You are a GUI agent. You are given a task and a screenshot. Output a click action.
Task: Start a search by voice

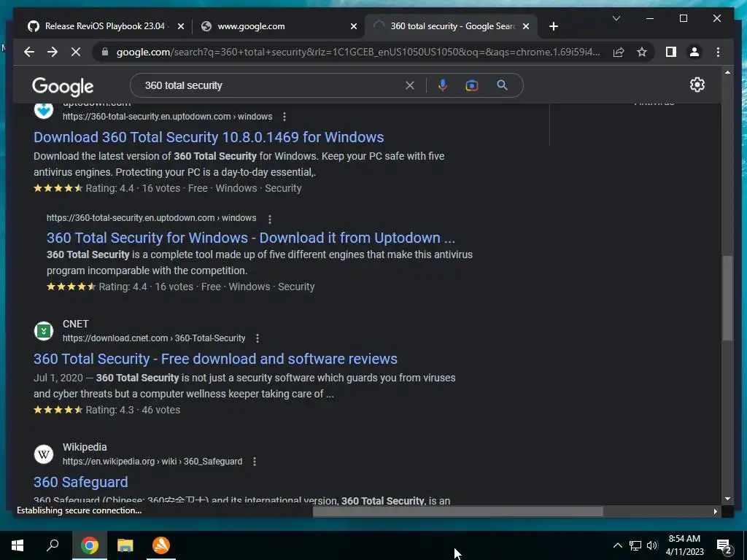click(443, 85)
